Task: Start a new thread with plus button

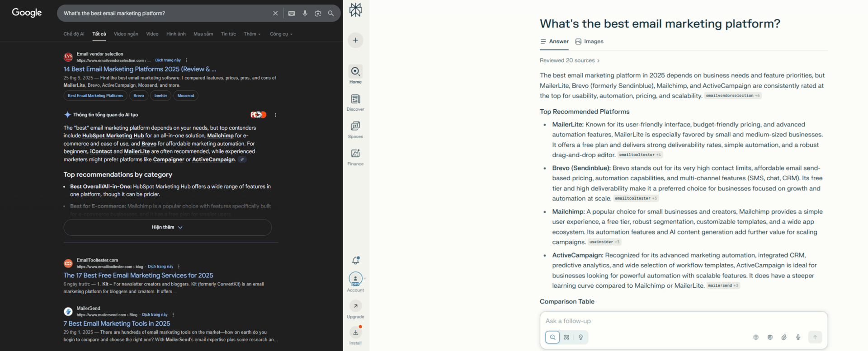Action: [356, 40]
